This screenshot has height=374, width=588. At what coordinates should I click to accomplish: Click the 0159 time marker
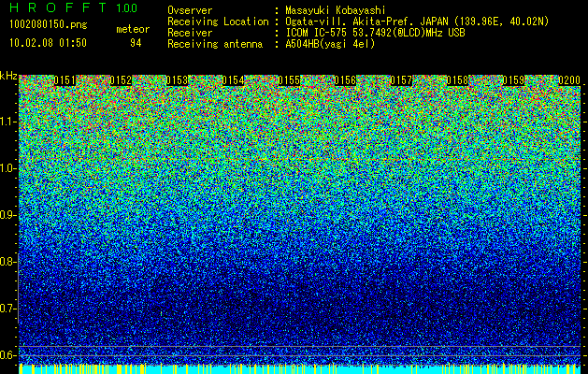point(513,80)
